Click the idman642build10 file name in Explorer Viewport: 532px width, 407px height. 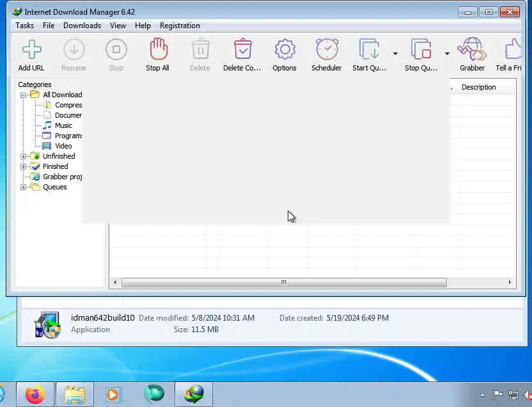pyautogui.click(x=103, y=318)
